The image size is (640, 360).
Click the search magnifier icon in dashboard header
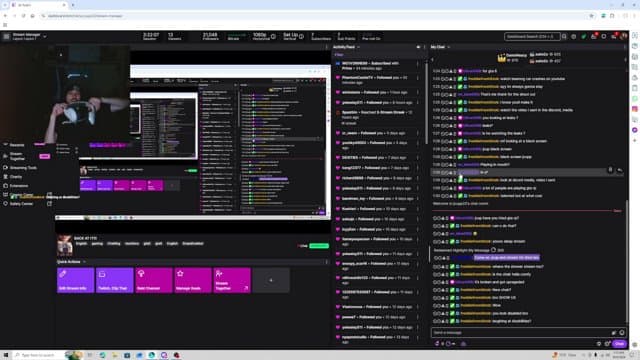tap(564, 37)
